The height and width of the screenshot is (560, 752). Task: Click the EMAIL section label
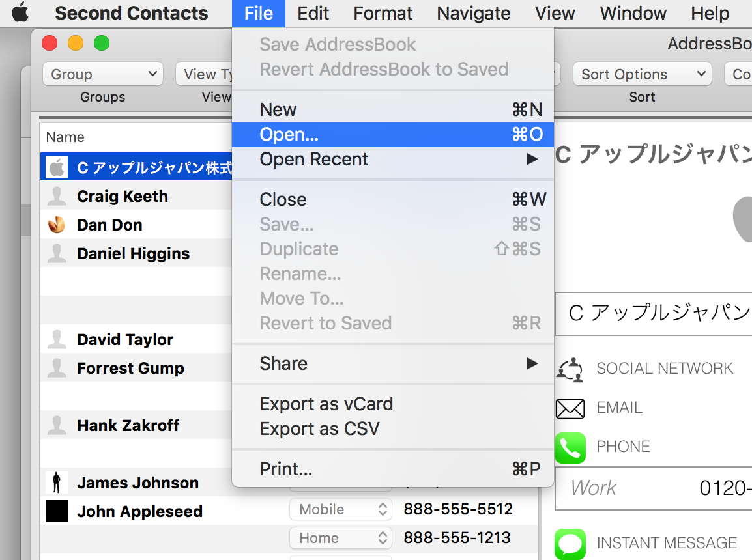619,408
